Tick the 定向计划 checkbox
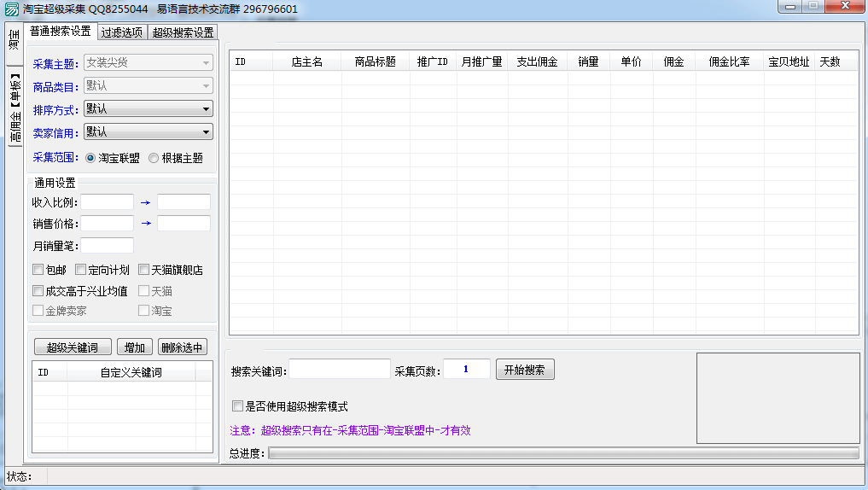 coord(81,270)
